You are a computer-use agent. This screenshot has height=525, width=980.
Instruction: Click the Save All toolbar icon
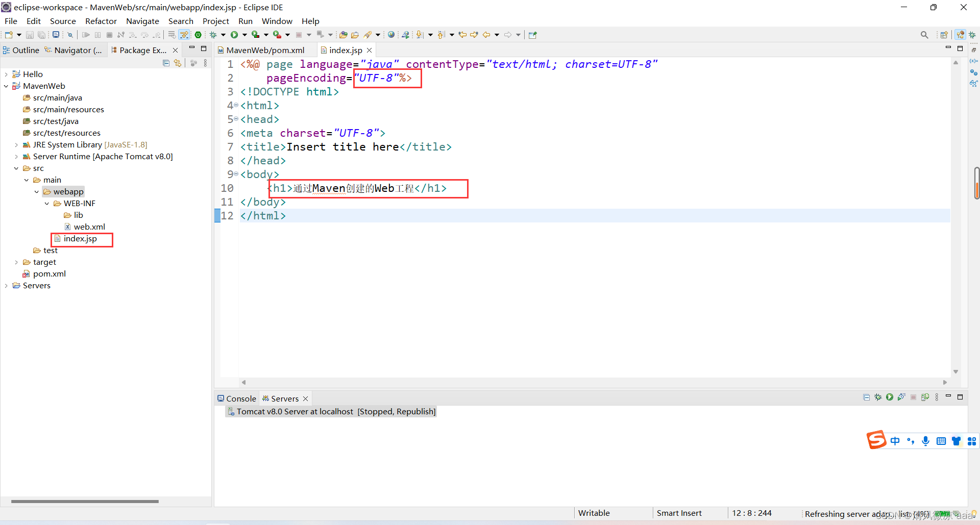(41, 35)
